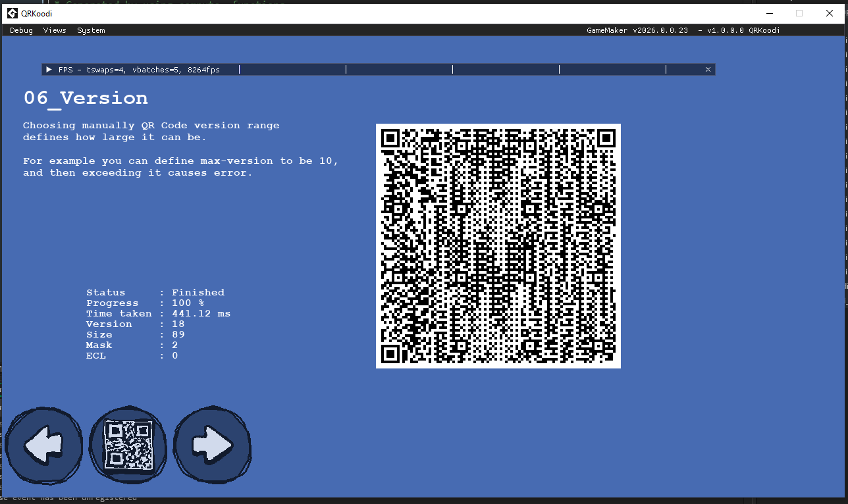Click 'Choosing manually QR Code version range' text

tap(151, 125)
